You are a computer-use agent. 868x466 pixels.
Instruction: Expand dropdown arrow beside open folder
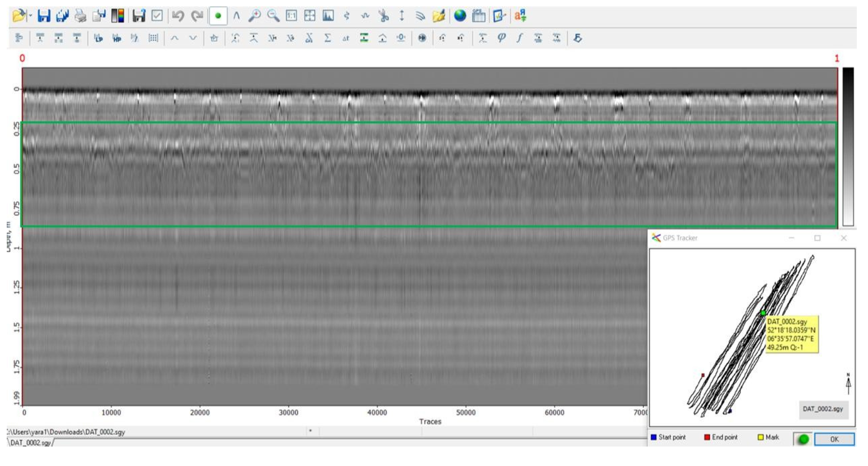30,16
